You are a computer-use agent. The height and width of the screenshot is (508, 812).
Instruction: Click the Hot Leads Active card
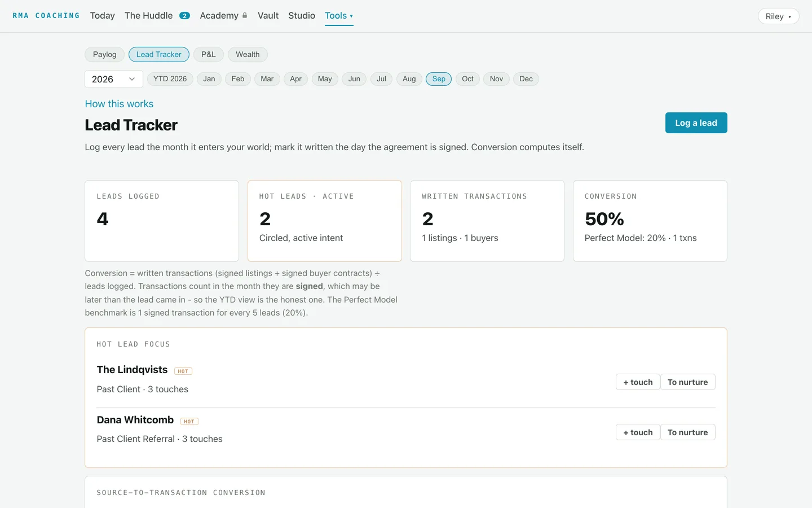tap(325, 221)
